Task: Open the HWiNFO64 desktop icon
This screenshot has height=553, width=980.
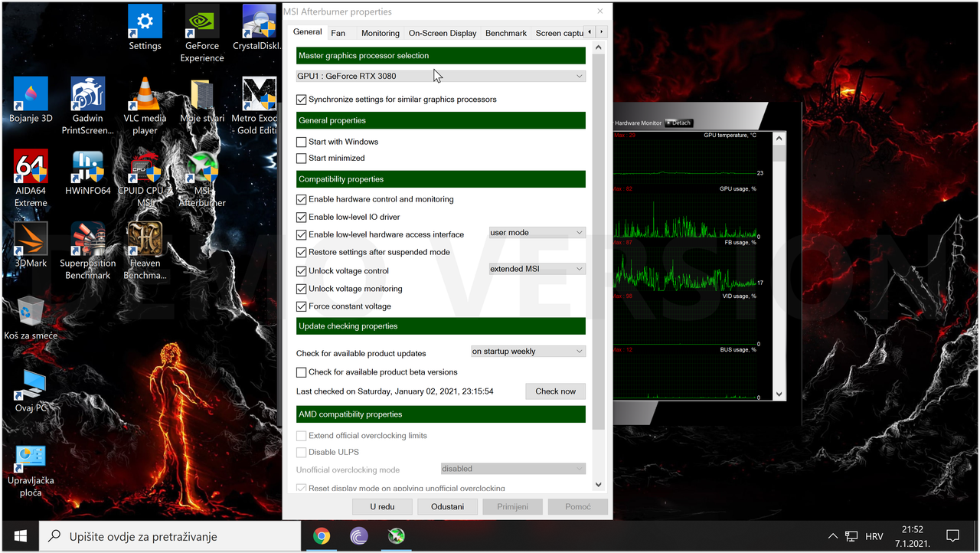Action: coord(88,172)
